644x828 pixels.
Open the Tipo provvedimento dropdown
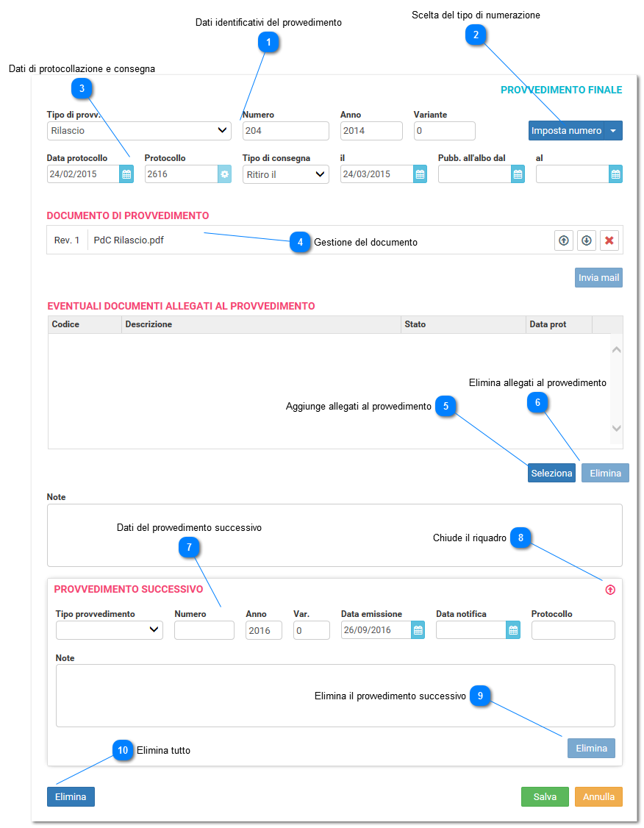point(110,630)
